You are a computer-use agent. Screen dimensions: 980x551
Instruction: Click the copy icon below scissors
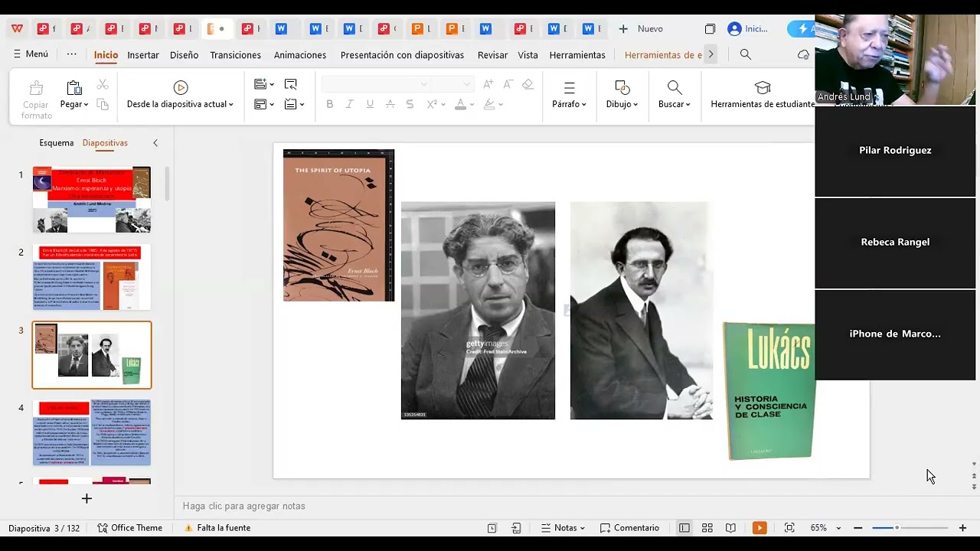(103, 104)
